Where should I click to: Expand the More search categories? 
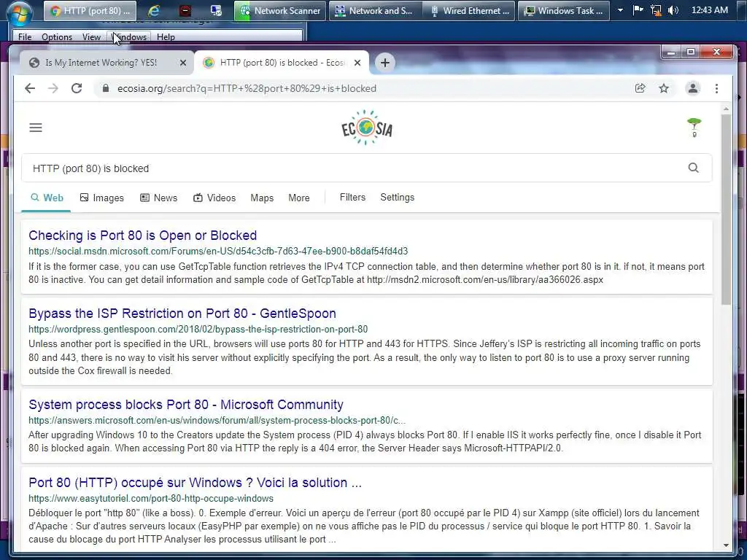pyautogui.click(x=298, y=198)
